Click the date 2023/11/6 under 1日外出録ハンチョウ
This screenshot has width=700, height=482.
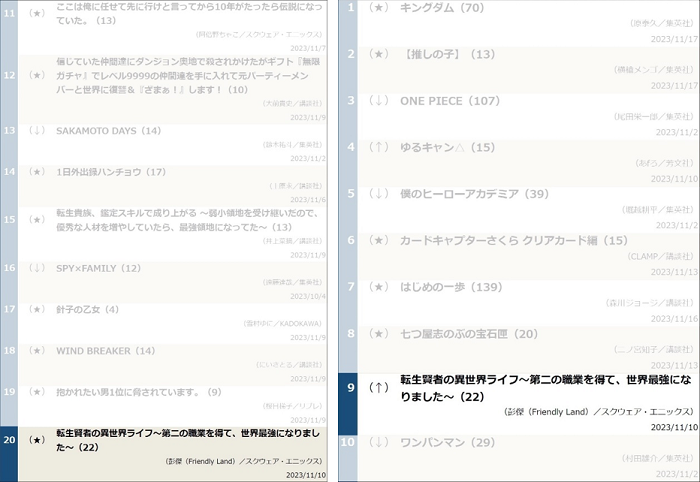[308, 200]
